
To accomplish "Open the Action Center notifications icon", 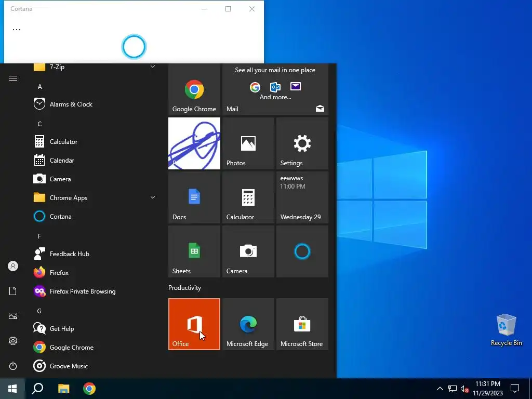I will (x=515, y=389).
